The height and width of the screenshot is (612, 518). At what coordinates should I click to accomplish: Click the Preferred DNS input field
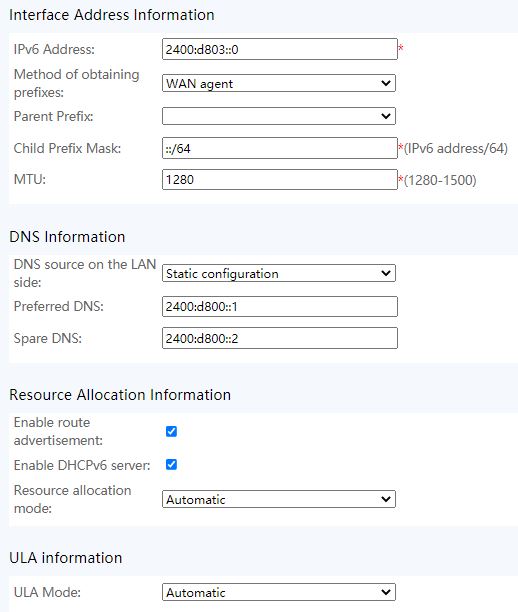(x=279, y=306)
